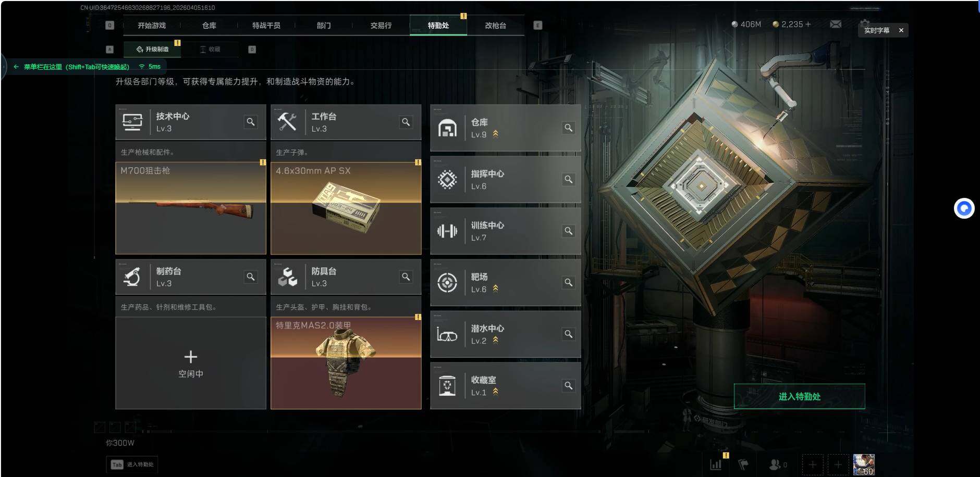Screen dimensions: 980x477
Task: Click the 仓库 warehouse facility icon
Action: click(x=447, y=128)
